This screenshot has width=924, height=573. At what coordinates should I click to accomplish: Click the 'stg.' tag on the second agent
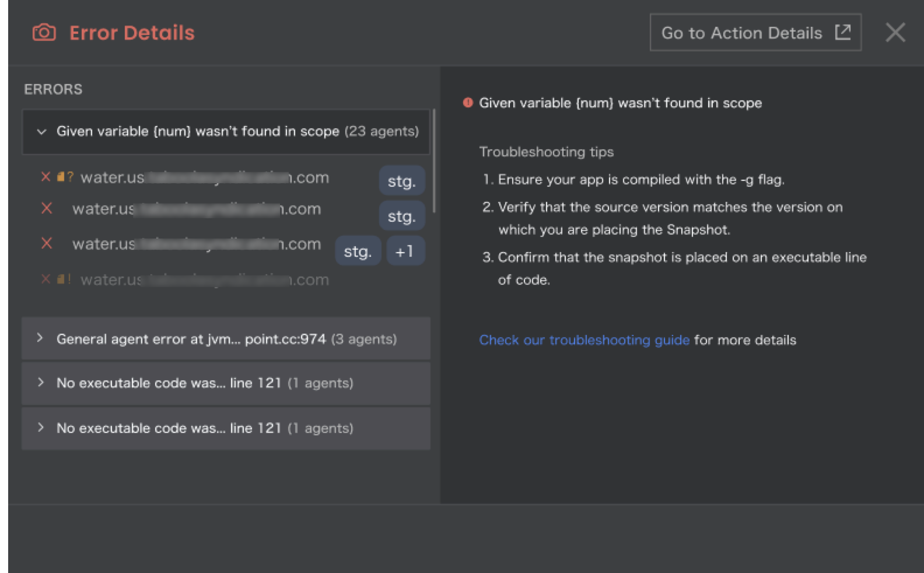(401, 216)
